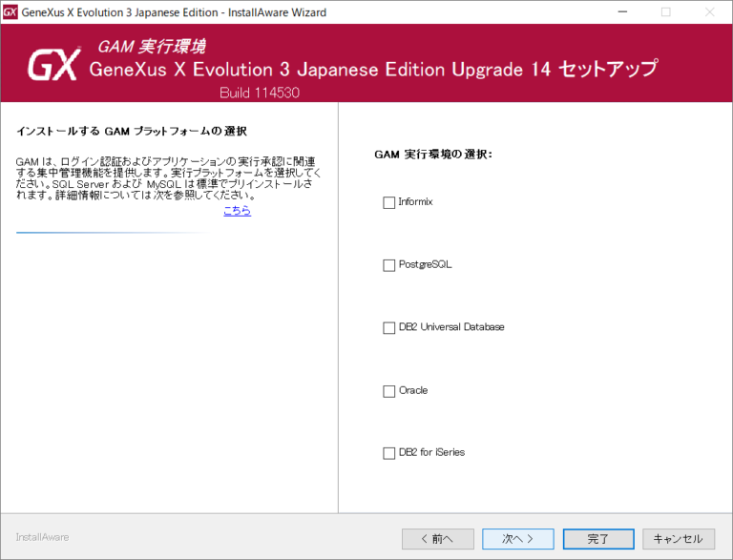This screenshot has width=733, height=560.
Task: Click the GX application icon in title bar
Action: click(10, 12)
